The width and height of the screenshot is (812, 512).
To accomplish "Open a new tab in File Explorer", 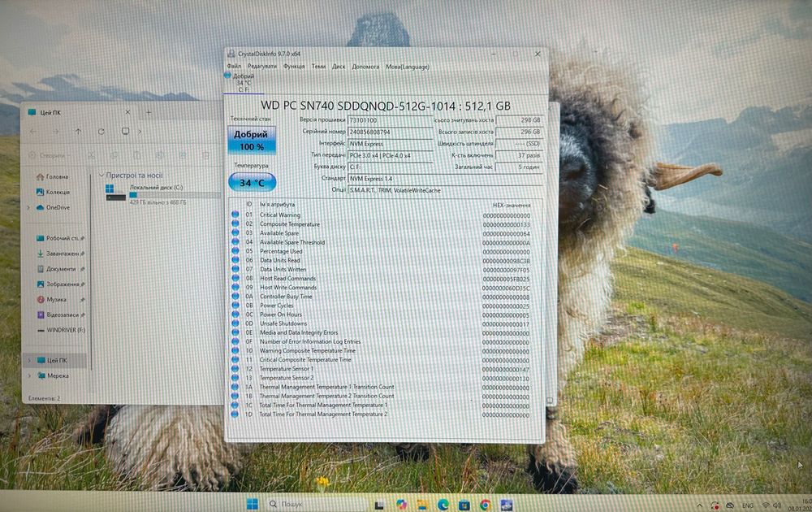I will [149, 112].
